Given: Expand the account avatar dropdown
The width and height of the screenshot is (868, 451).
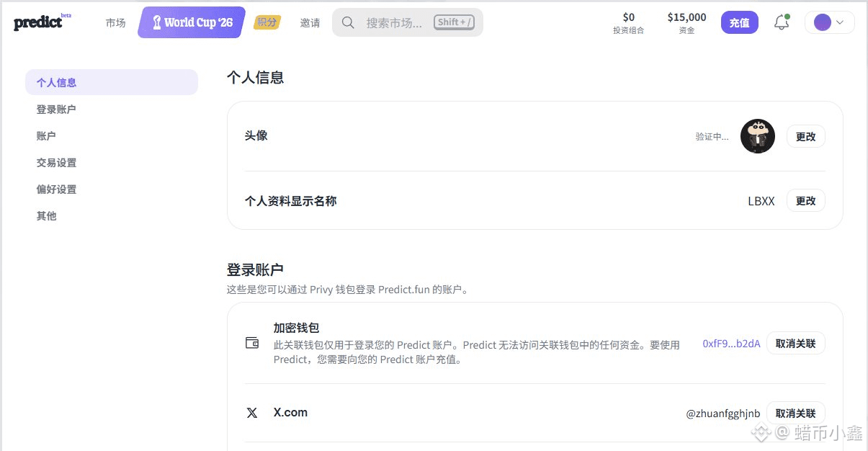Looking at the screenshot, I should [829, 22].
